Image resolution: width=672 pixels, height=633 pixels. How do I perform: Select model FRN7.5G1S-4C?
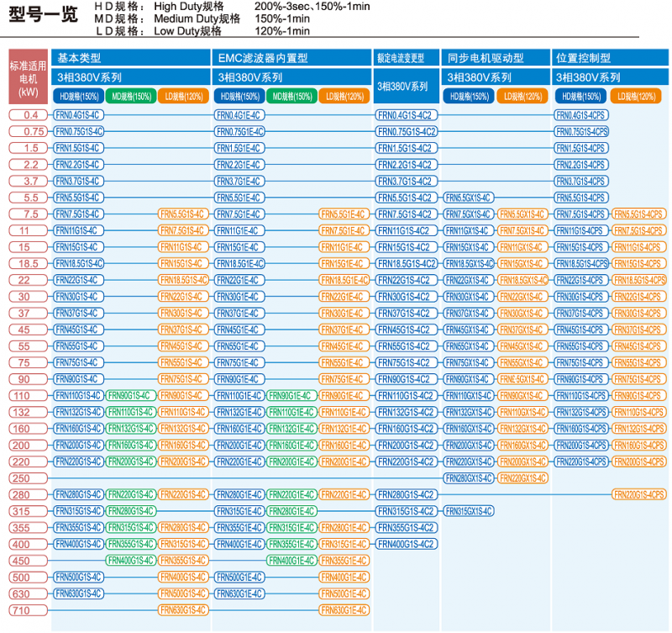coord(78,214)
